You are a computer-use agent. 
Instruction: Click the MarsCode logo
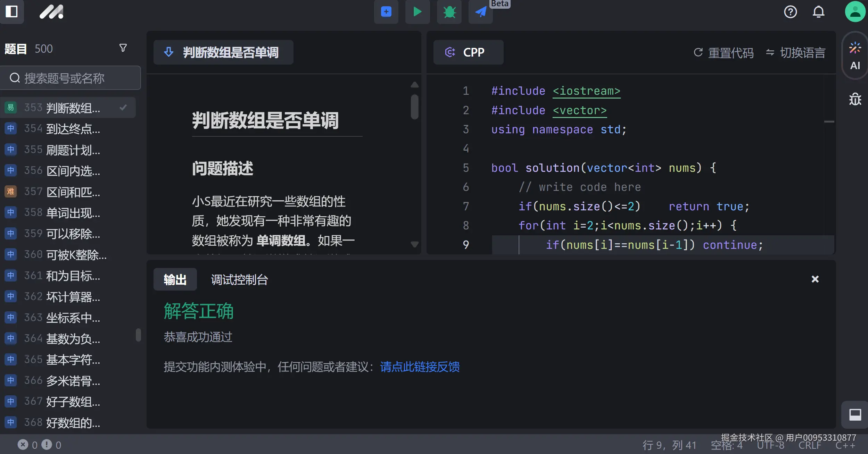pyautogui.click(x=51, y=11)
